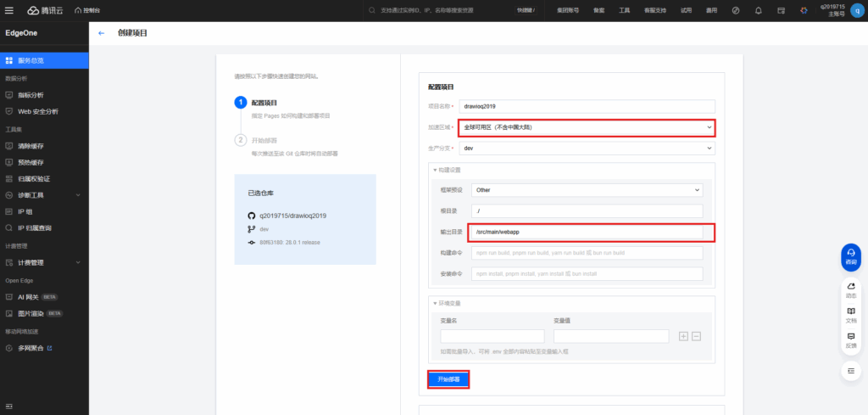Screen dimensions: 868x415
Task: Click the back arrow beside 创建项目
Action: coord(102,33)
